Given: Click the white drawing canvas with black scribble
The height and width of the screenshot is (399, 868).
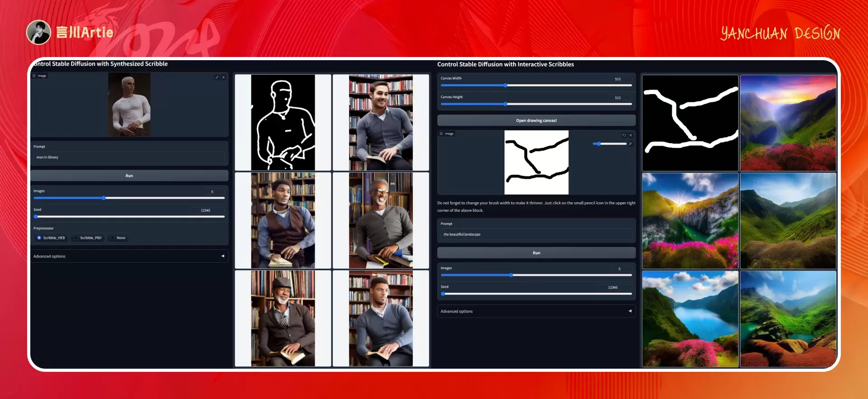Looking at the screenshot, I should tap(537, 162).
